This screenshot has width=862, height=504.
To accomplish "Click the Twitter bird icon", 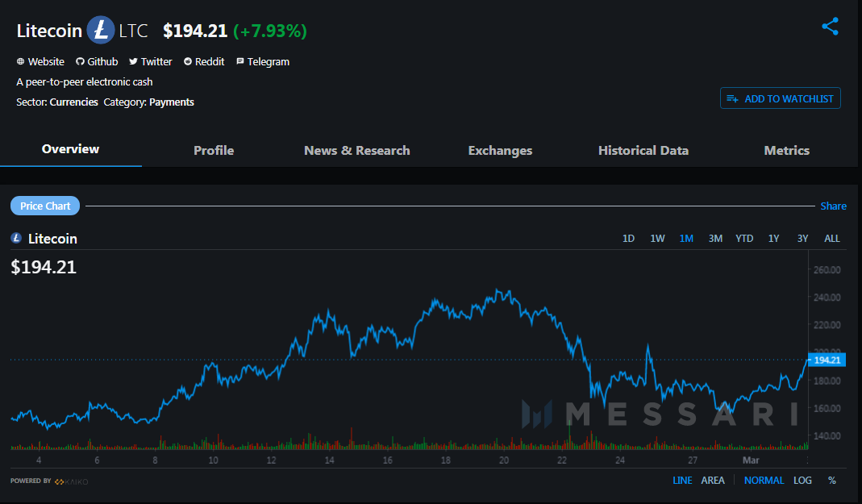I will [133, 61].
